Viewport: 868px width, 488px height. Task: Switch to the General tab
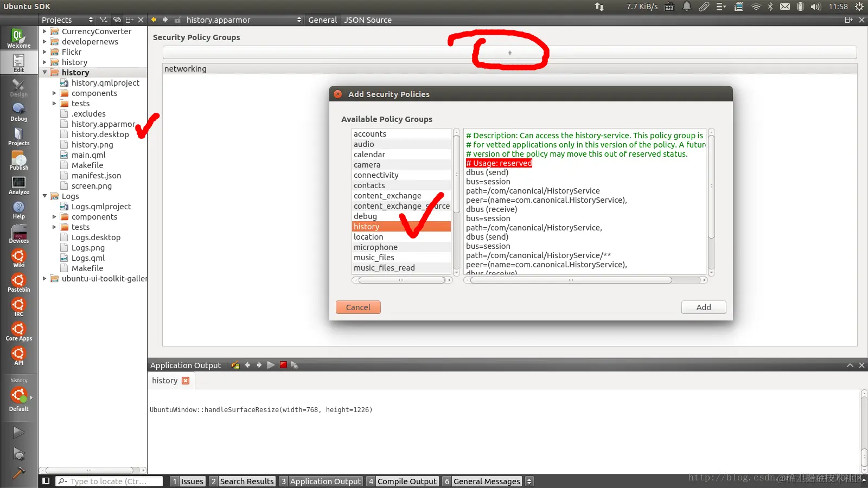click(322, 20)
